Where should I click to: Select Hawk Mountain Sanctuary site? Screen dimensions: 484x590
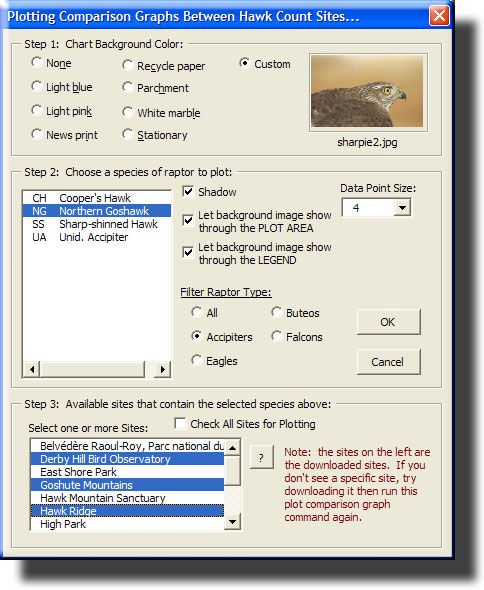pyautogui.click(x=127, y=498)
